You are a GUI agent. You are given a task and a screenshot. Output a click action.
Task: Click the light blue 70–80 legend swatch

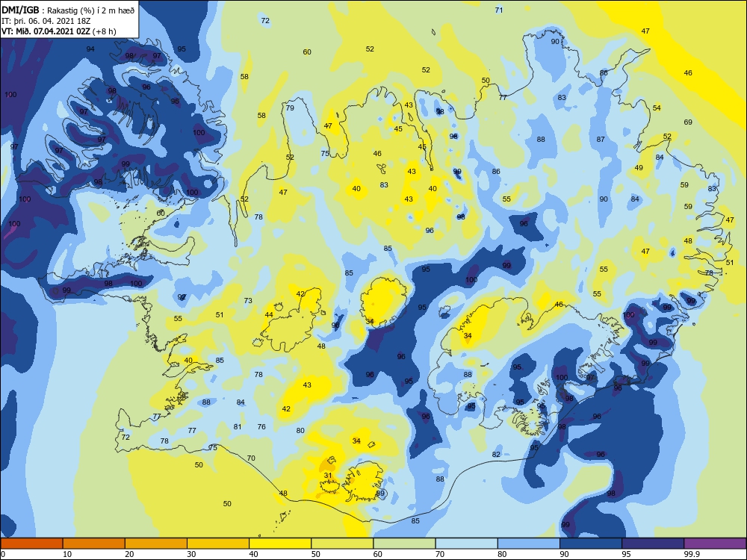pyautogui.click(x=466, y=544)
